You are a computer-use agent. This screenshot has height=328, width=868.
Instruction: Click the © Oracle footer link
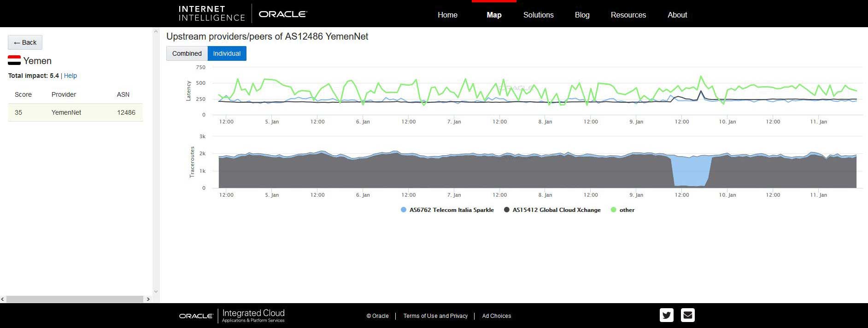click(377, 316)
